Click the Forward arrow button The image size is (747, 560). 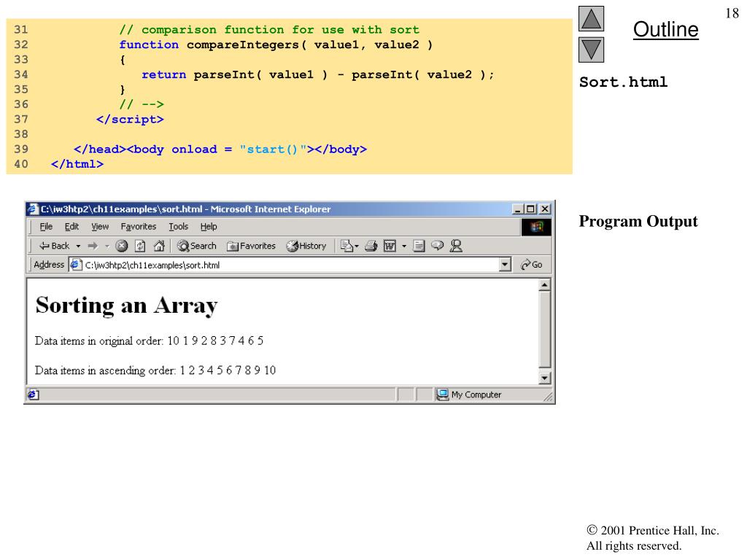93,246
